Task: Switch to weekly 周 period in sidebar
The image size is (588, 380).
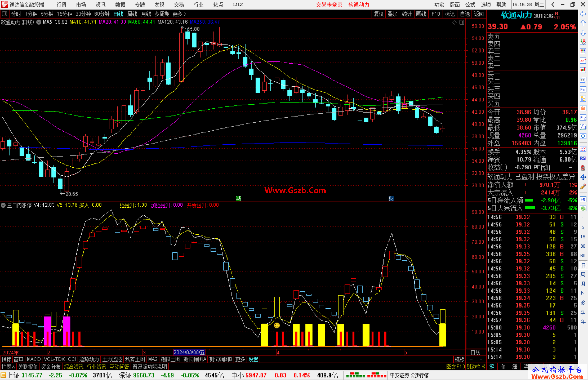Action: pyautogui.click(x=583, y=274)
